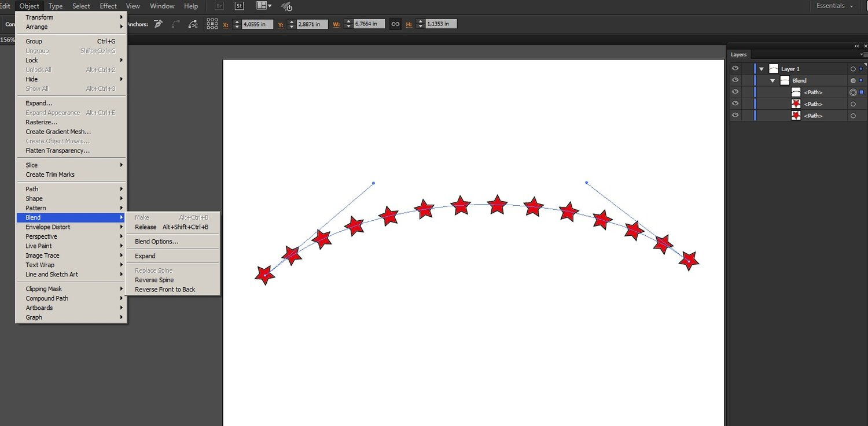Click the target circle for Layer 1

[853, 69]
